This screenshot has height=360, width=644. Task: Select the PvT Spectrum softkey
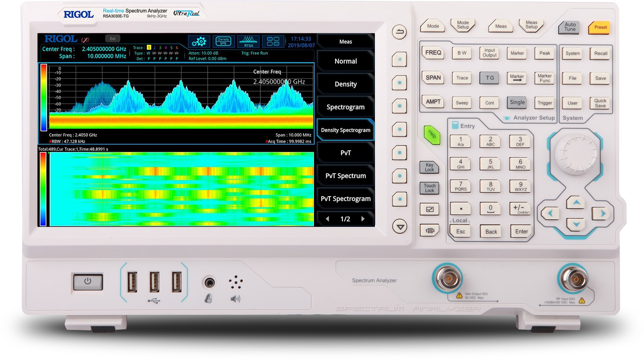pyautogui.click(x=345, y=176)
